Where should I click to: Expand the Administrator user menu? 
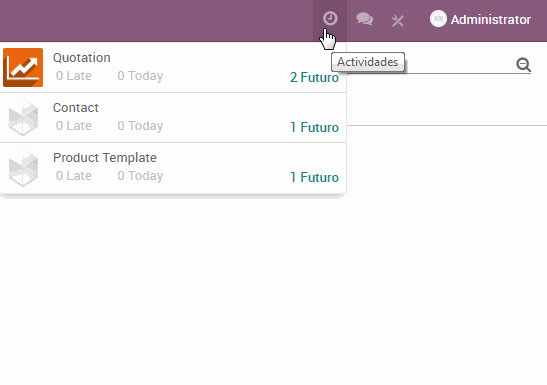tap(480, 19)
